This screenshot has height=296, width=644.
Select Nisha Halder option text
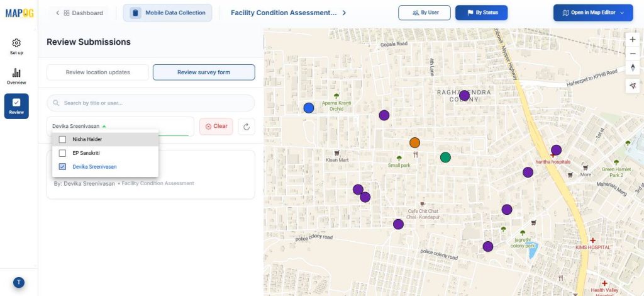[x=87, y=139]
